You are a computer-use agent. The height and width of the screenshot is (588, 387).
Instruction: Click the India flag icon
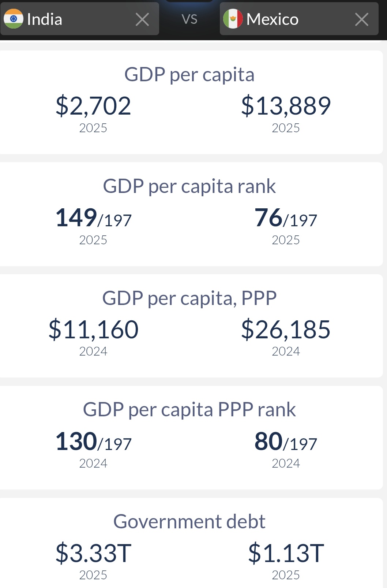point(14,19)
